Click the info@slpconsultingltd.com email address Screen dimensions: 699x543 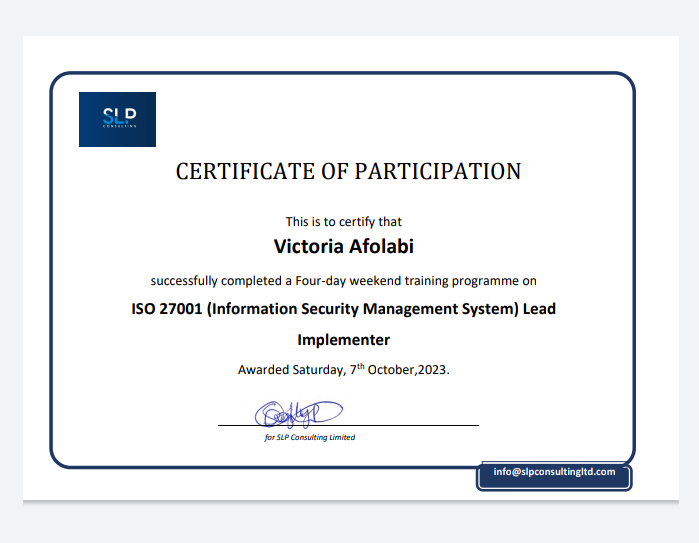click(554, 472)
